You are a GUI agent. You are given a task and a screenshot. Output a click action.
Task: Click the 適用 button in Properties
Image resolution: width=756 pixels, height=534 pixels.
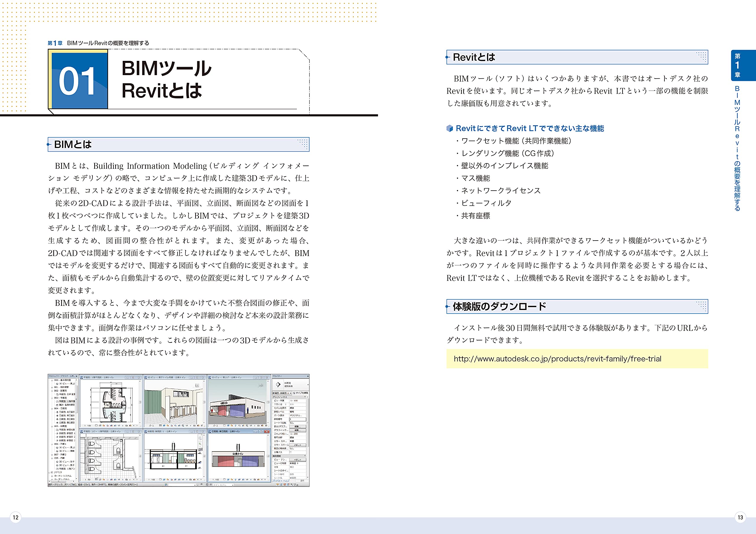[x=302, y=481]
